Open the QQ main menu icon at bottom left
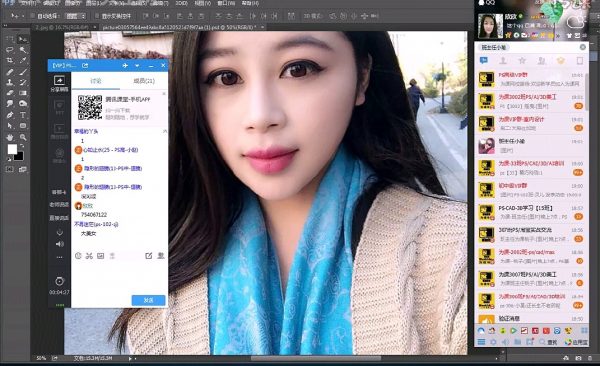This screenshot has height=366, width=600. click(x=481, y=342)
